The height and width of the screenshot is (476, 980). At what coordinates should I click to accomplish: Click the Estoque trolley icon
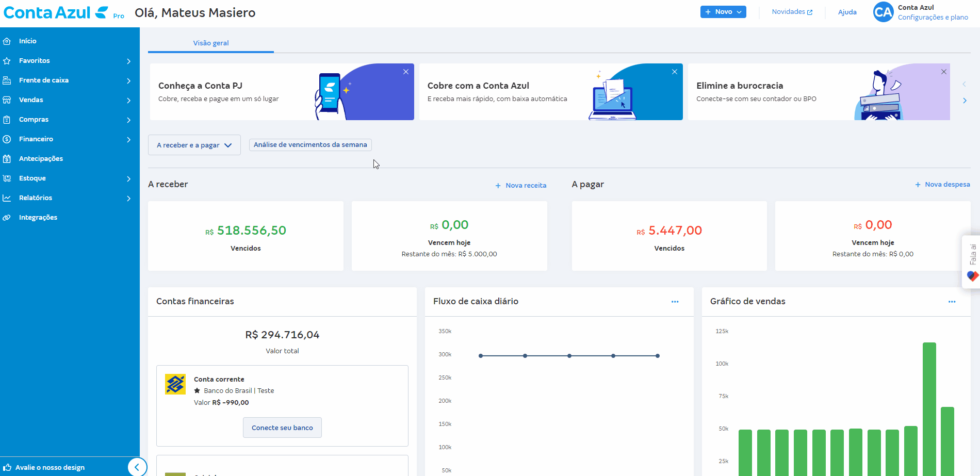click(x=7, y=178)
